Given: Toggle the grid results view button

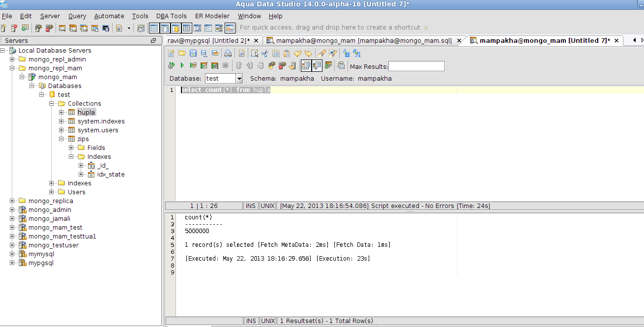Looking at the screenshot, I should 306,65.
